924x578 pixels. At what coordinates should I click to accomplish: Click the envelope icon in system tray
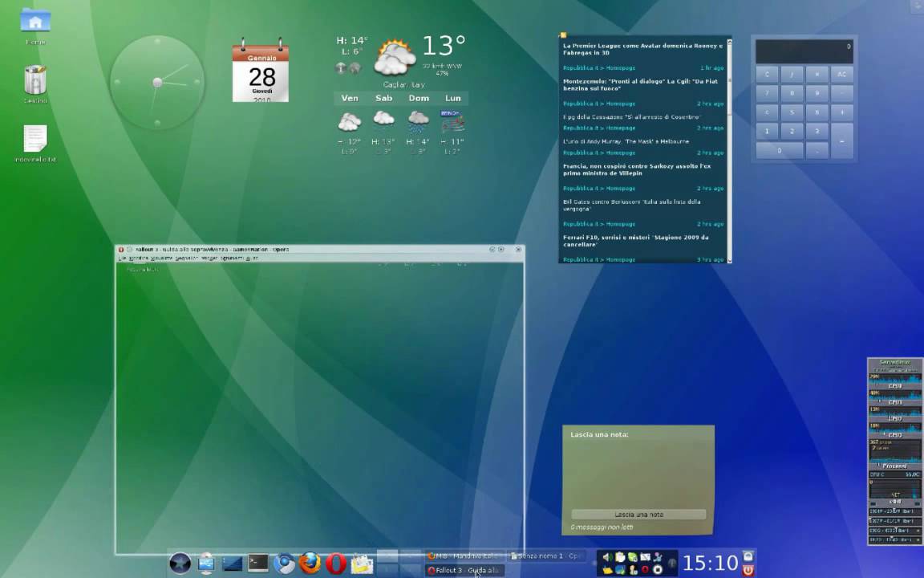(645, 557)
